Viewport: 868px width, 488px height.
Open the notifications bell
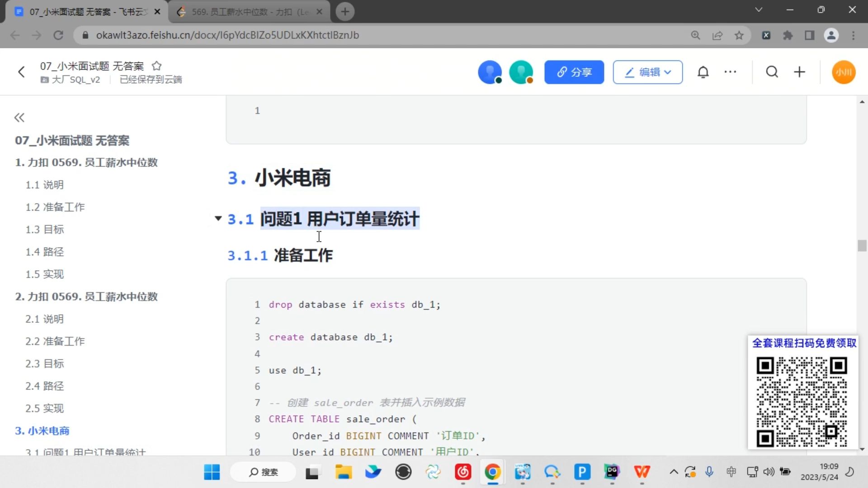tap(703, 72)
